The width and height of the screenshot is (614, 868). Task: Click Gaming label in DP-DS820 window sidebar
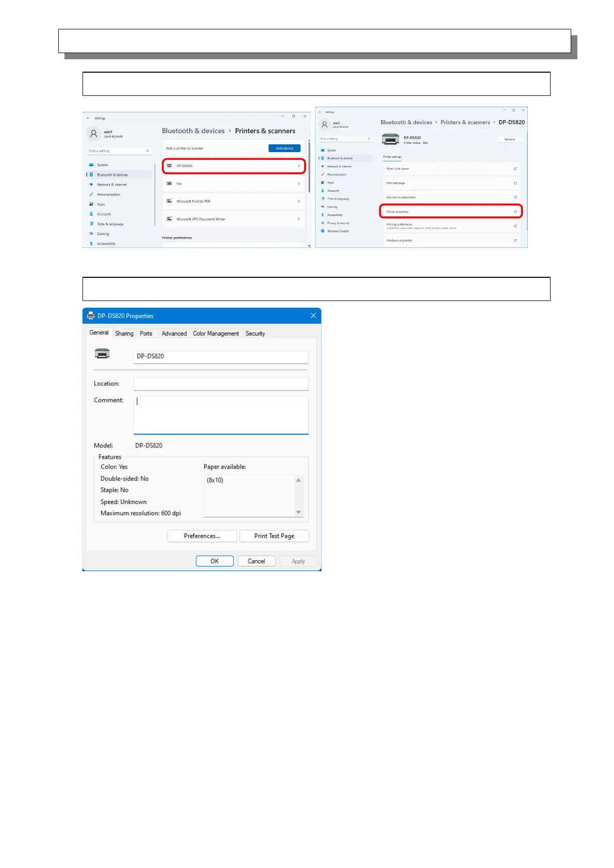332,207
